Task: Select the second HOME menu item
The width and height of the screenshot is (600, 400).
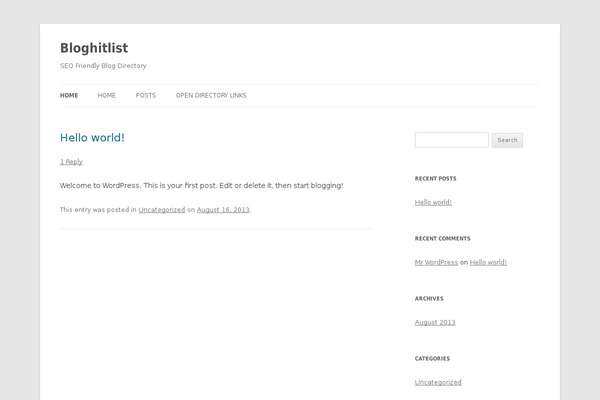Action: coord(107,95)
